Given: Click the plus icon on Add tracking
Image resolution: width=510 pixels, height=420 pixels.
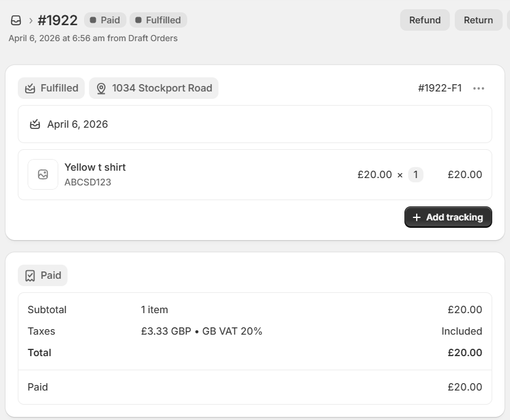Looking at the screenshot, I should pyautogui.click(x=417, y=217).
